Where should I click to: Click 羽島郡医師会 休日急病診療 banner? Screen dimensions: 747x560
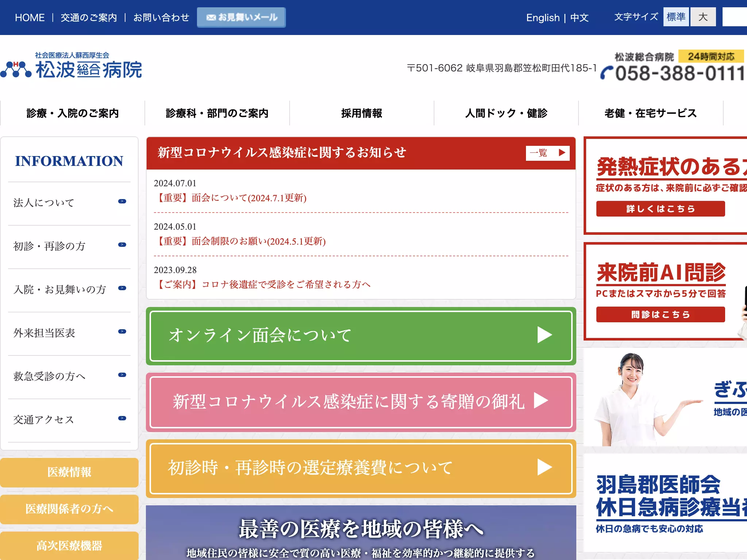pyautogui.click(x=665, y=503)
